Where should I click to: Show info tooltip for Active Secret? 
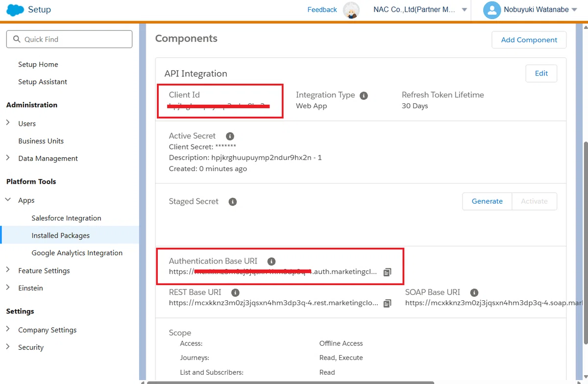point(230,136)
